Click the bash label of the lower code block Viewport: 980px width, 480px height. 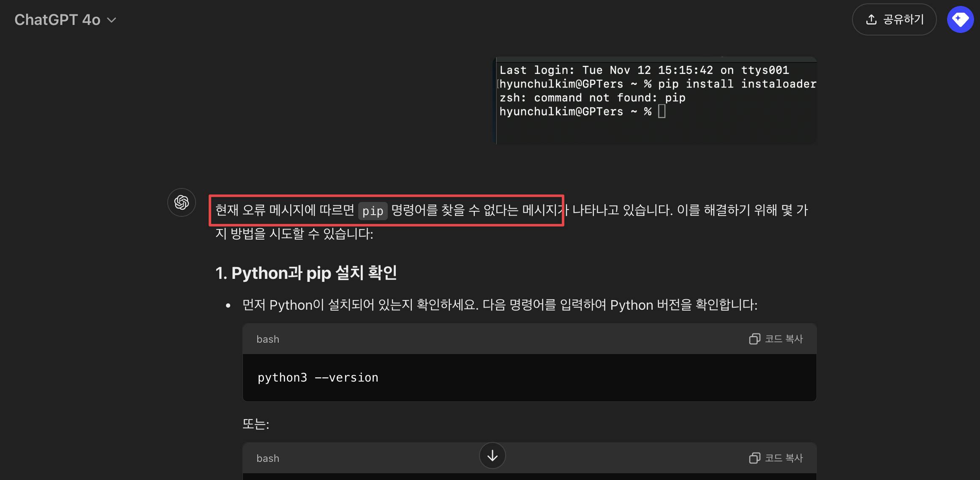(x=268, y=458)
